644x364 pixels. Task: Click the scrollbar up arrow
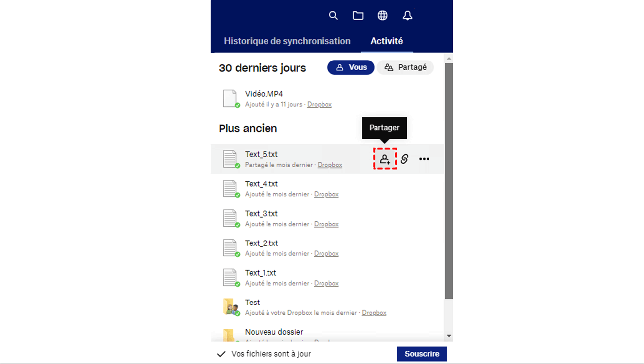pos(449,59)
